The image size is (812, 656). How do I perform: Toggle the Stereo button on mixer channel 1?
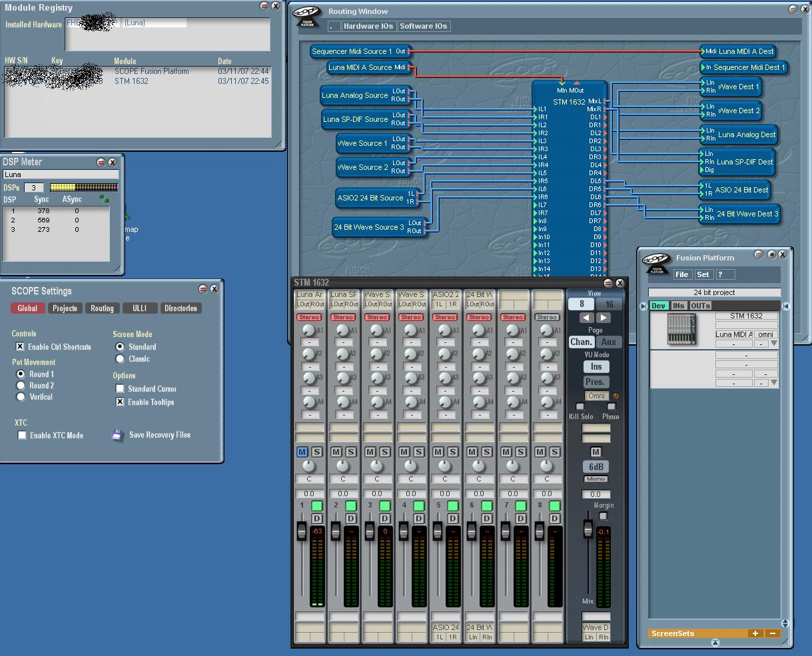pyautogui.click(x=309, y=317)
